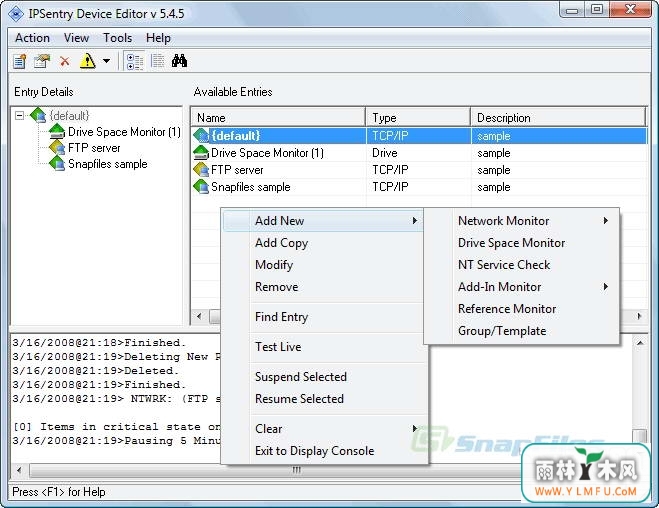The width and height of the screenshot is (659, 508).
Task: Click the Drive Space Monitor (1) list row icon
Action: pos(201,153)
